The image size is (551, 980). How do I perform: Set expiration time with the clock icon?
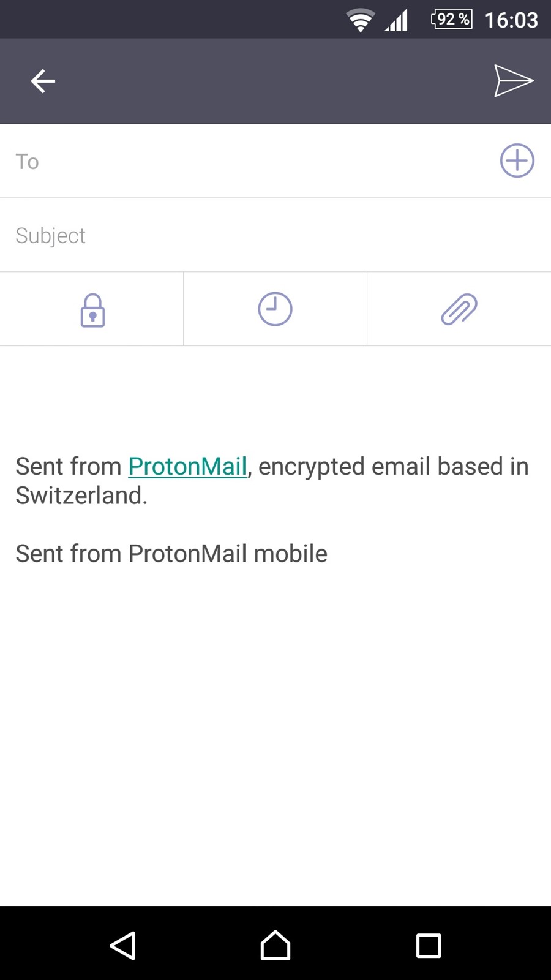(275, 309)
